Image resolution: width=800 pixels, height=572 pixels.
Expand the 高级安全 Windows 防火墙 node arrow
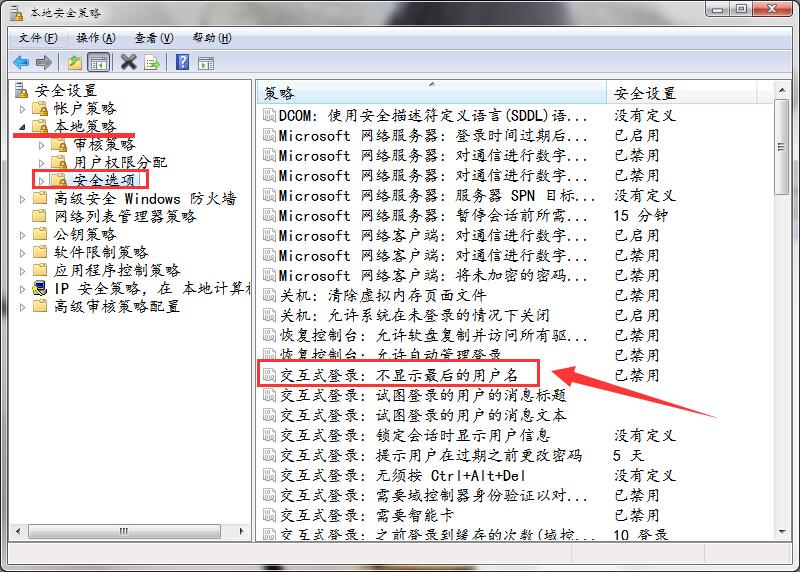22,199
